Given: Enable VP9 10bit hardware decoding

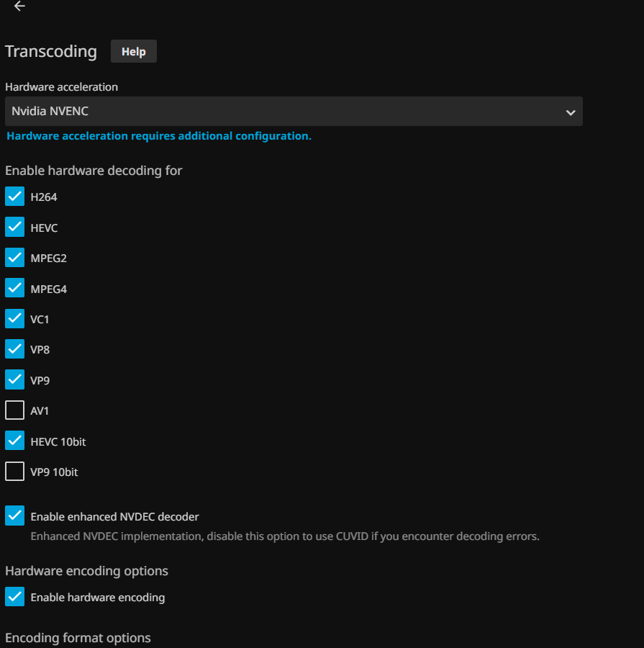Looking at the screenshot, I should 15,472.
